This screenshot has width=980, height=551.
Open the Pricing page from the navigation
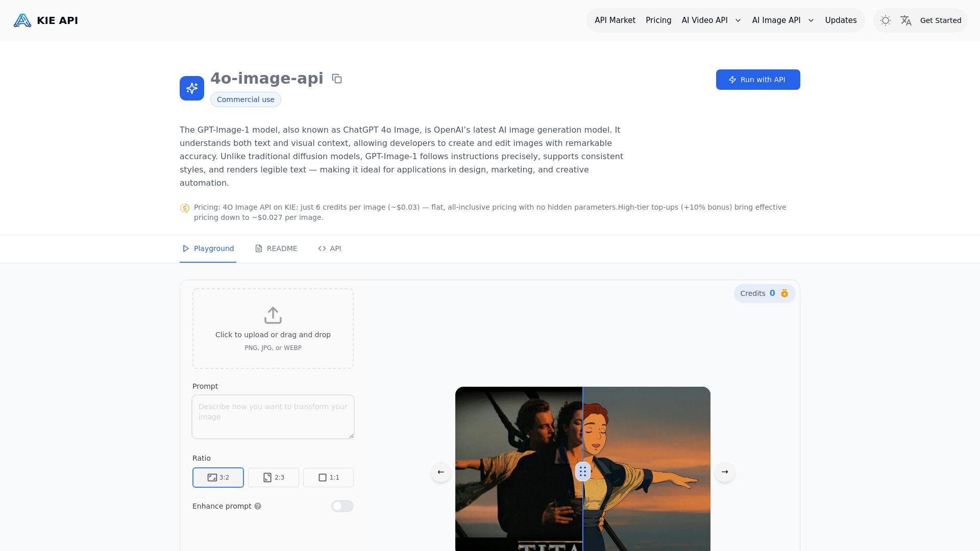tap(658, 20)
